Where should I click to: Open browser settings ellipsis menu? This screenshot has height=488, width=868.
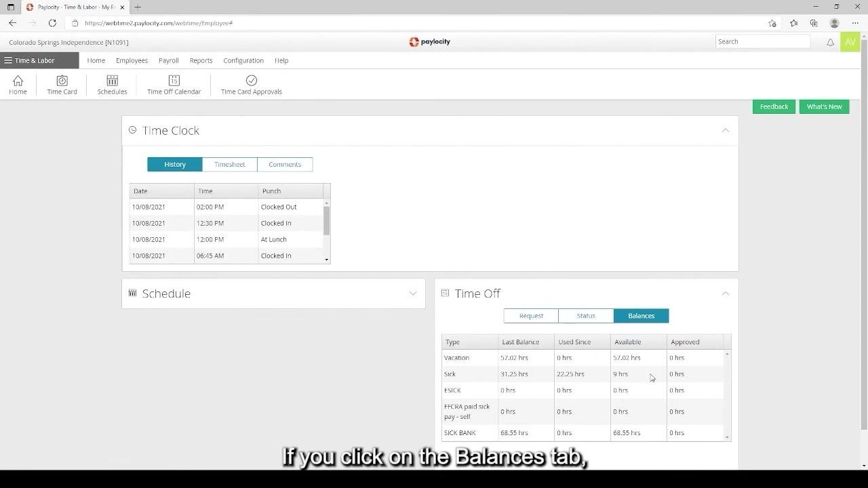tap(855, 23)
